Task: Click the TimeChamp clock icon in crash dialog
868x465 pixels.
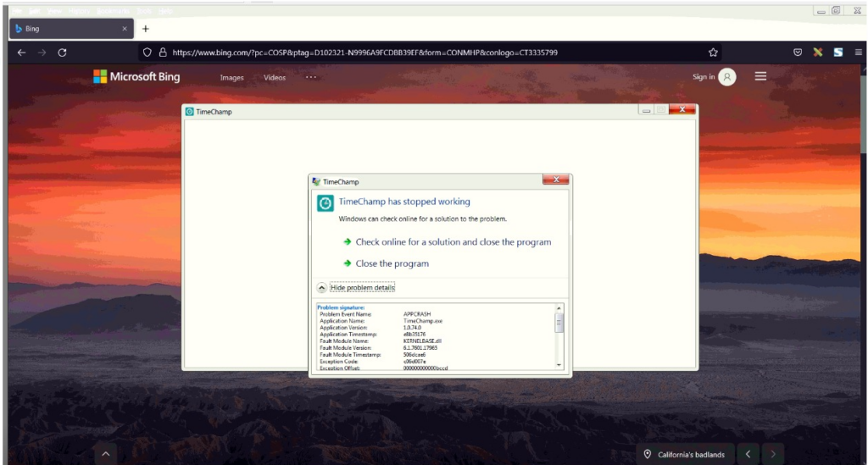Action: [325, 203]
